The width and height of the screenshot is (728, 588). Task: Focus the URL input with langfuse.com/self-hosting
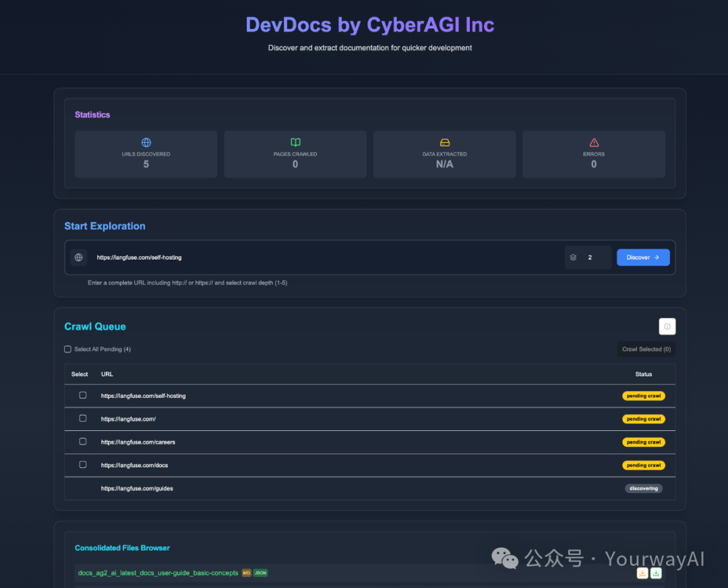[325, 258]
